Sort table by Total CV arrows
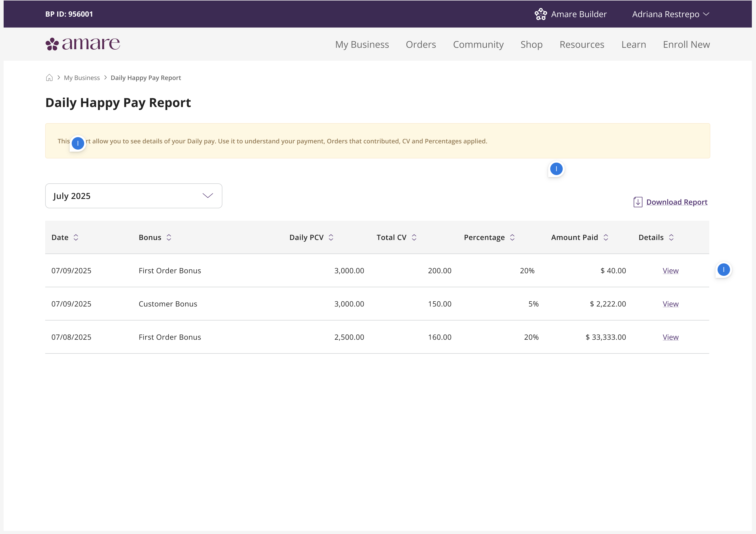This screenshot has width=756, height=534. (414, 237)
